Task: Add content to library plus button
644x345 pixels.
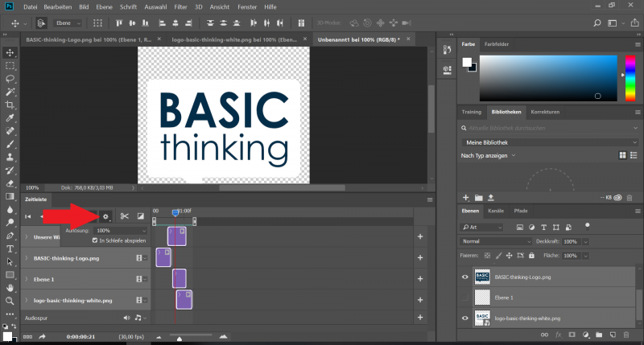Action: pyautogui.click(x=466, y=198)
